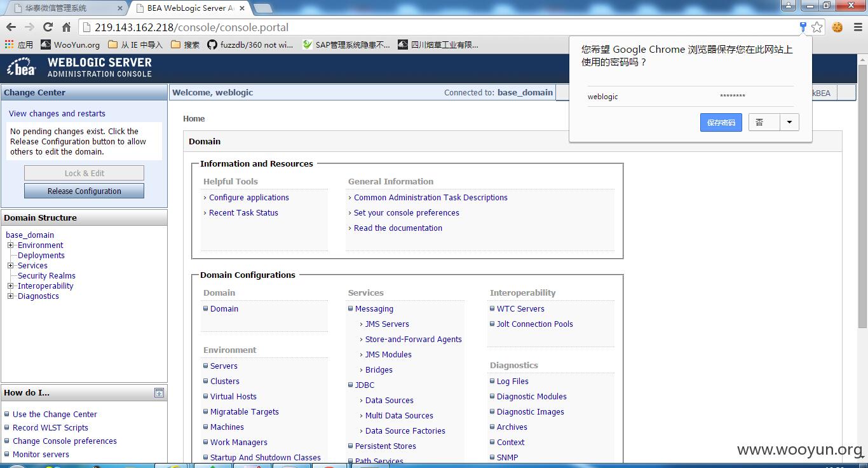
Task: Collapse the Messaging services section
Action: point(350,308)
